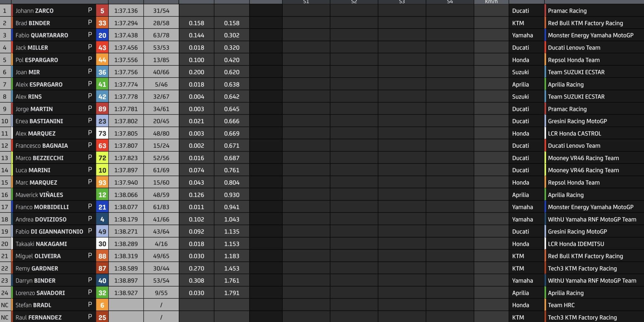Viewport: 644px width, 322px height.
Task: Select rider number 41 badge
Action: pyautogui.click(x=102, y=84)
